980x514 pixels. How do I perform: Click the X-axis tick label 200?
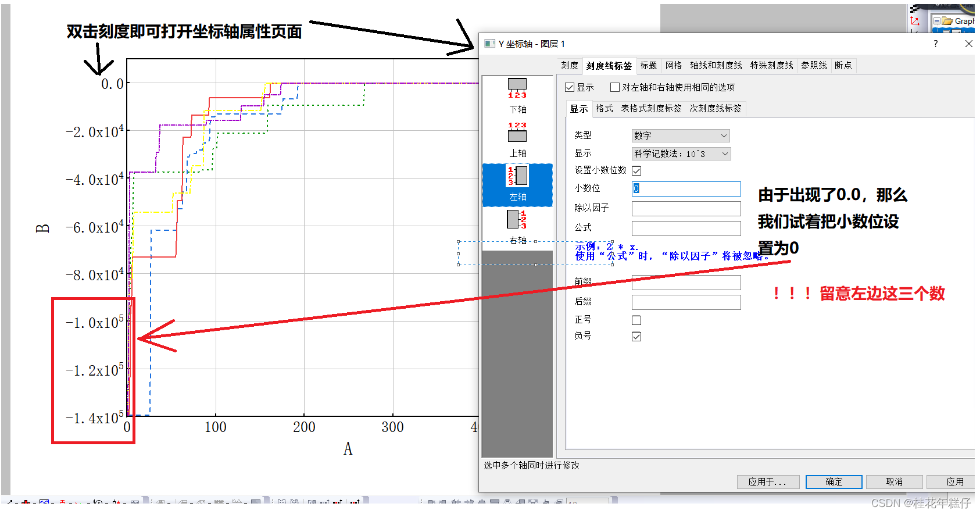[304, 427]
